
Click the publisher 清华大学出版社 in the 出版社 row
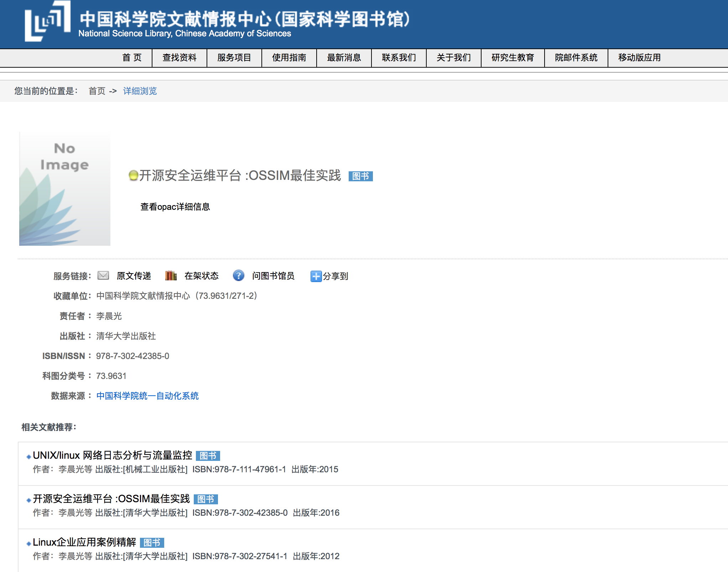(x=126, y=336)
